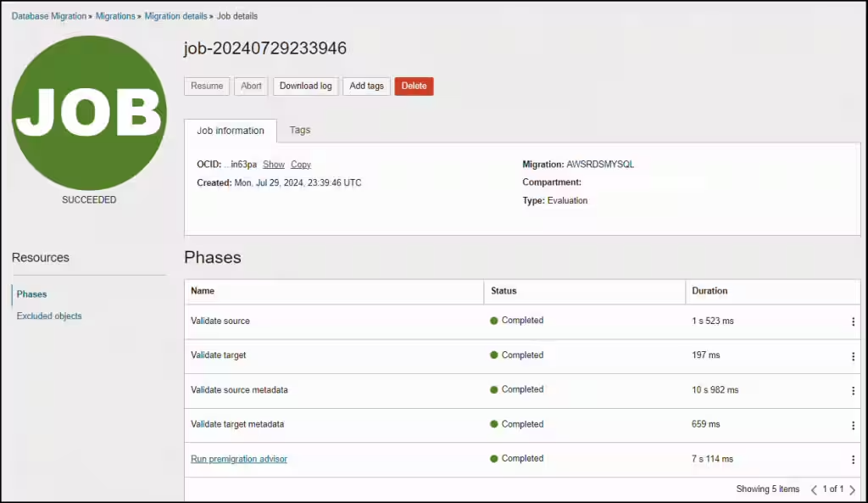Screen dimensions: 868x503
Task: Select the Validate source metadata phase name
Action: click(x=239, y=390)
